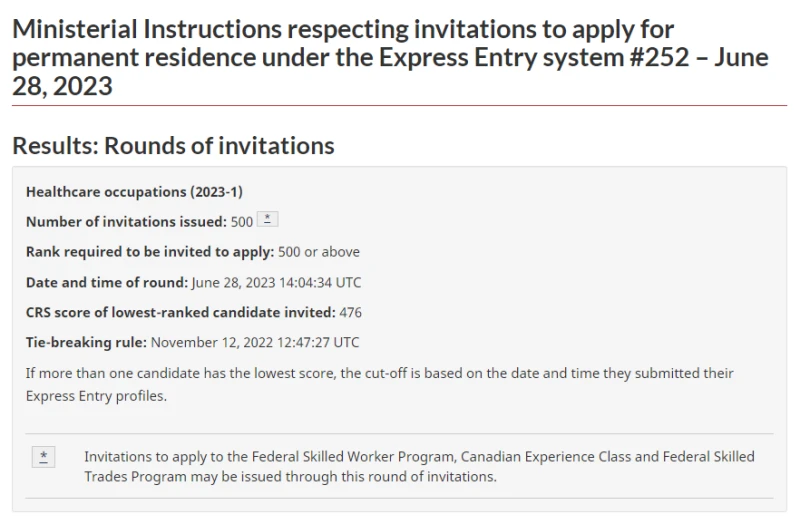Click the 'Trades Program may be issued' footnote line

point(290,477)
